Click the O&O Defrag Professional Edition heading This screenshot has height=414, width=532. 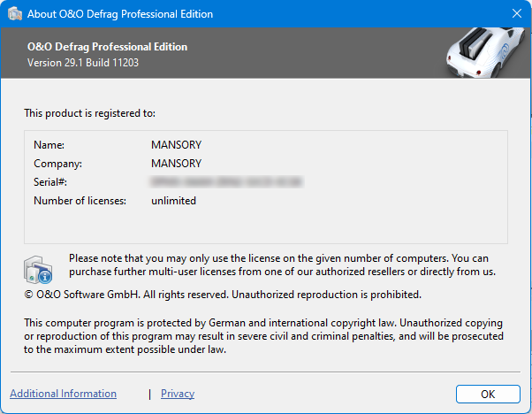click(107, 47)
